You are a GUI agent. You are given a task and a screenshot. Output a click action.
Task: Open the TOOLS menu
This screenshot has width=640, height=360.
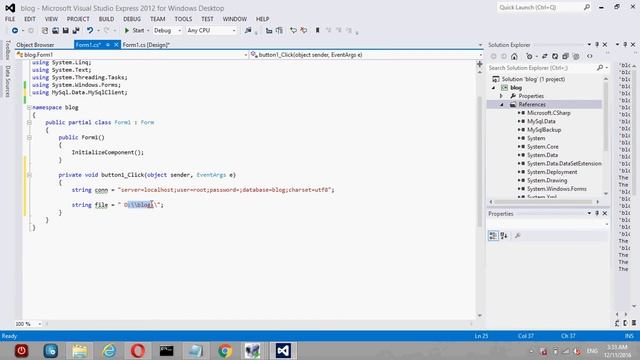(x=183, y=19)
